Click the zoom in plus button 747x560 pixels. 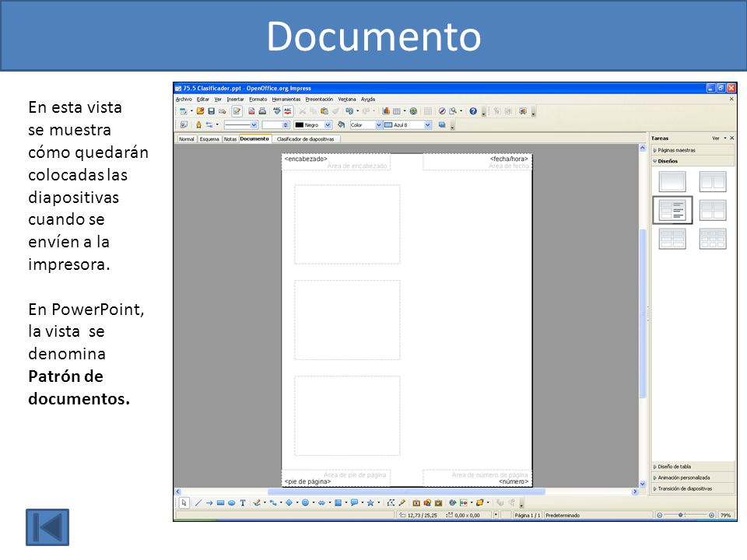[x=711, y=515]
